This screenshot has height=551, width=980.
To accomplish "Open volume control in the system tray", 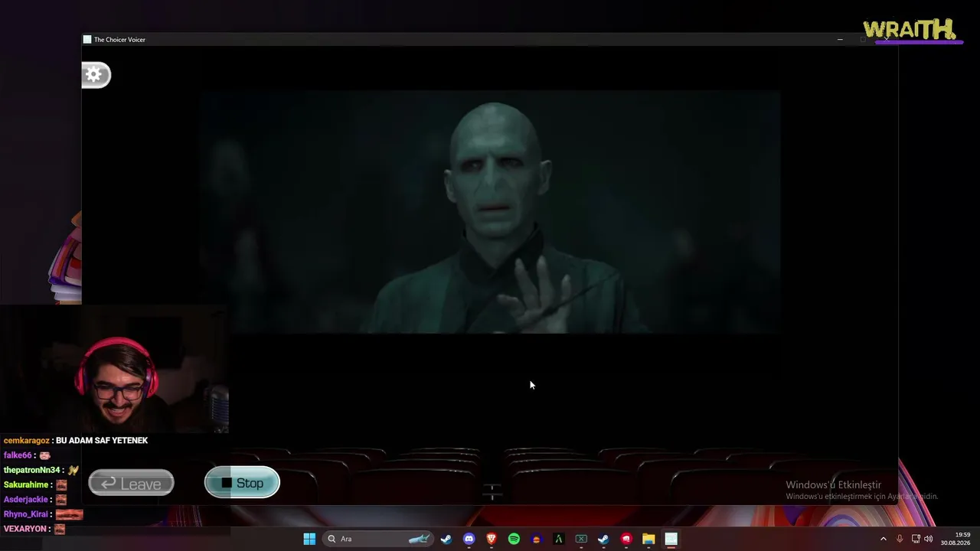I will (x=929, y=539).
